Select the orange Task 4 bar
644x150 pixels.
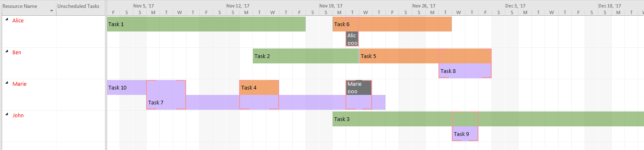click(259, 87)
